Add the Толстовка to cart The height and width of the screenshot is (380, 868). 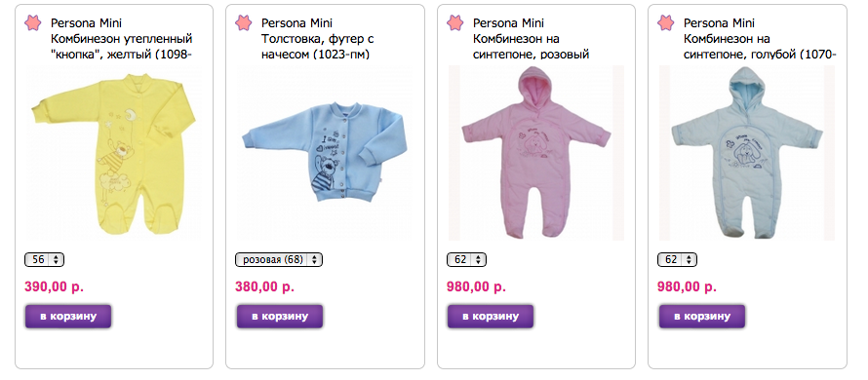280,317
